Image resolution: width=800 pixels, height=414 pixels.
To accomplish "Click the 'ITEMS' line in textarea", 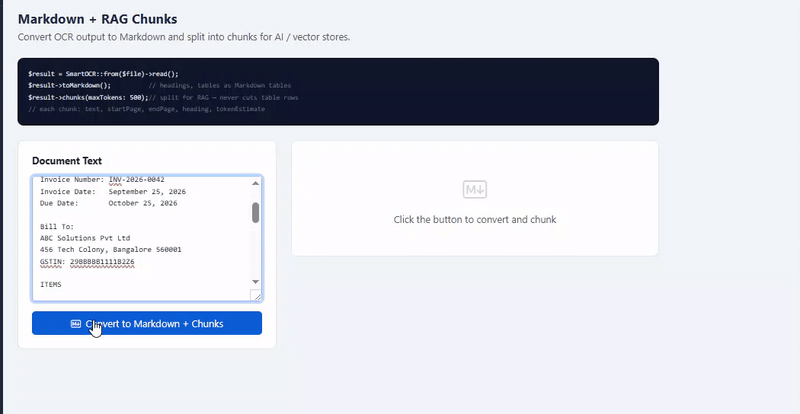I will coord(51,284).
